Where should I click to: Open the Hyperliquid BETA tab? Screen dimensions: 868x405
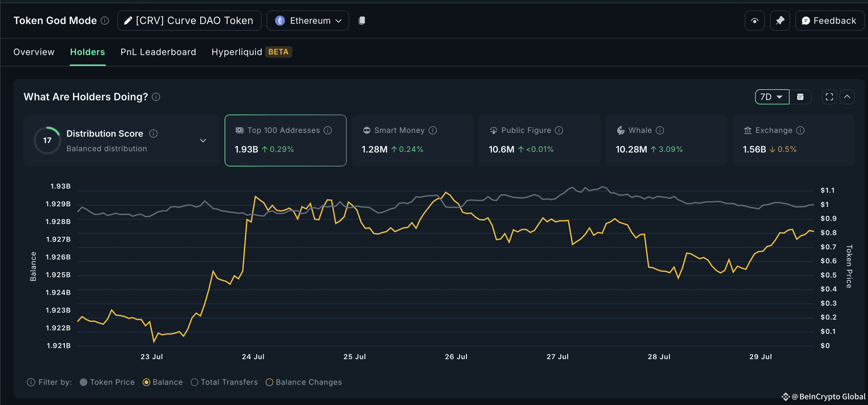pyautogui.click(x=251, y=52)
